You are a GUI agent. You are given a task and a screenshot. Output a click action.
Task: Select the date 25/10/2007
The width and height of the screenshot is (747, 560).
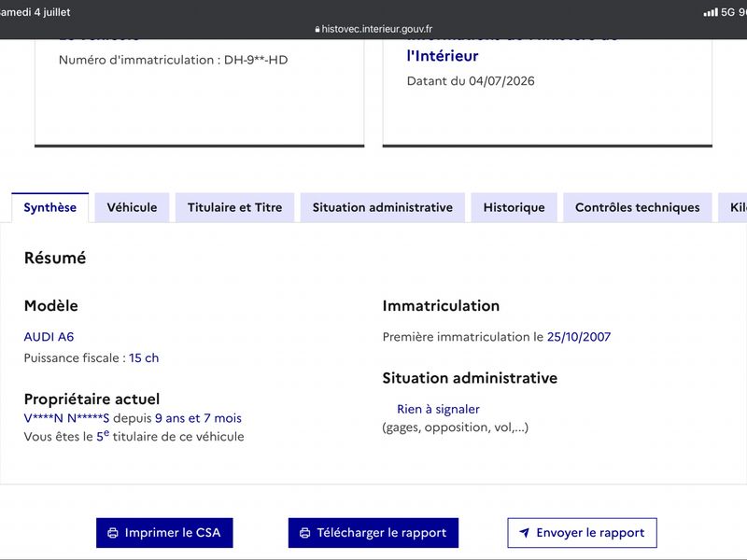(579, 337)
